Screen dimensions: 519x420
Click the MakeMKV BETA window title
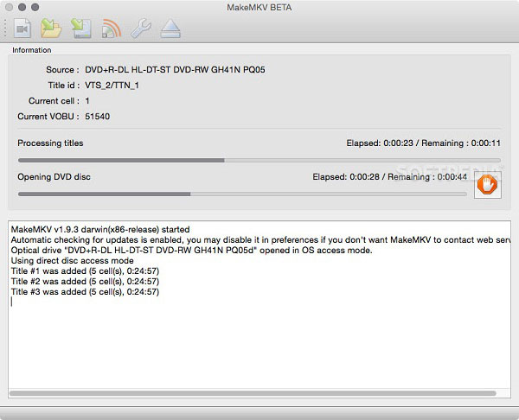click(259, 7)
